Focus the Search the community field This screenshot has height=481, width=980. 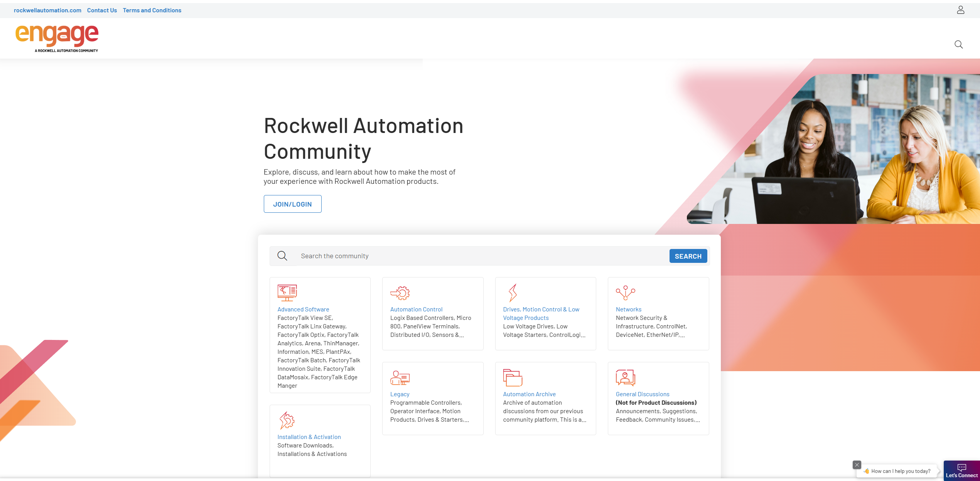[482, 256]
